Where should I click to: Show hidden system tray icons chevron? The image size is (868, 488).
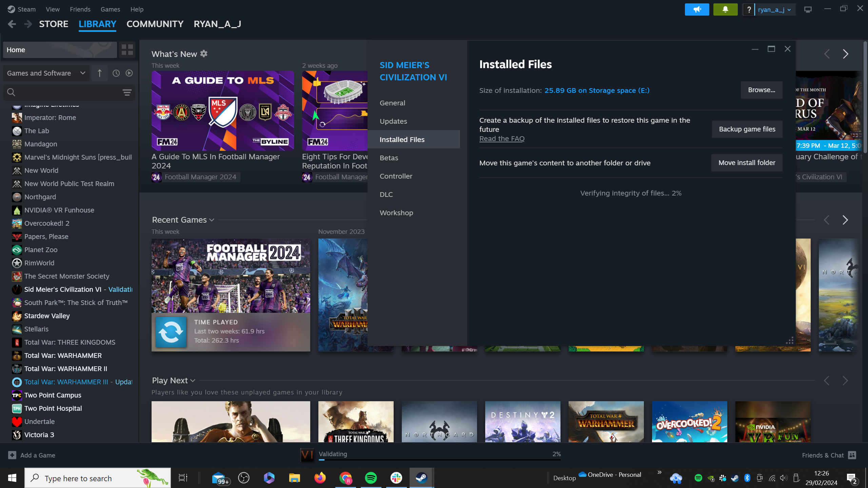click(x=659, y=472)
